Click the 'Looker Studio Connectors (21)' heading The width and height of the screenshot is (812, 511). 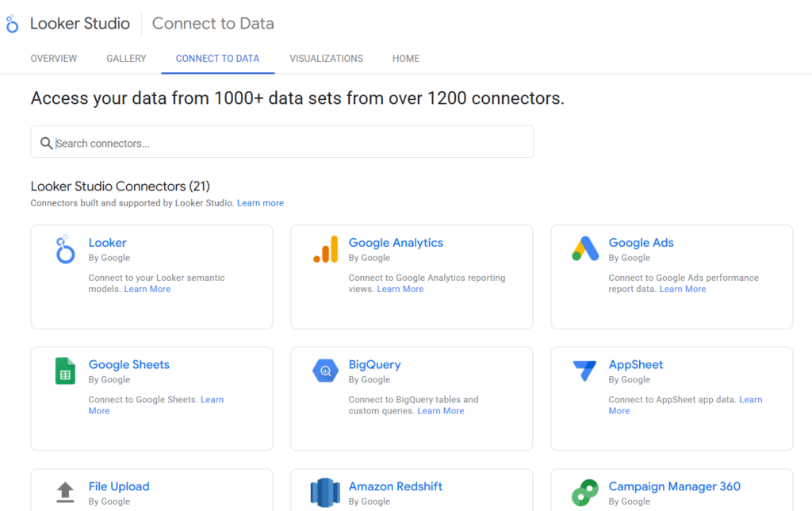pyautogui.click(x=121, y=186)
